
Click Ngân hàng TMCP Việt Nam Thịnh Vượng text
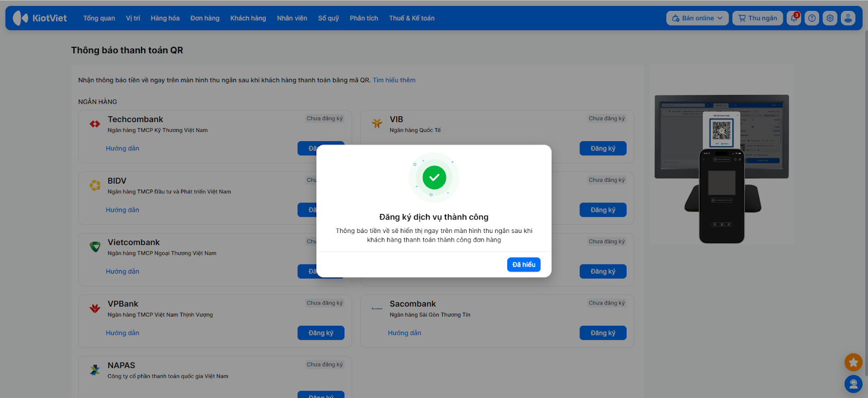click(x=160, y=315)
